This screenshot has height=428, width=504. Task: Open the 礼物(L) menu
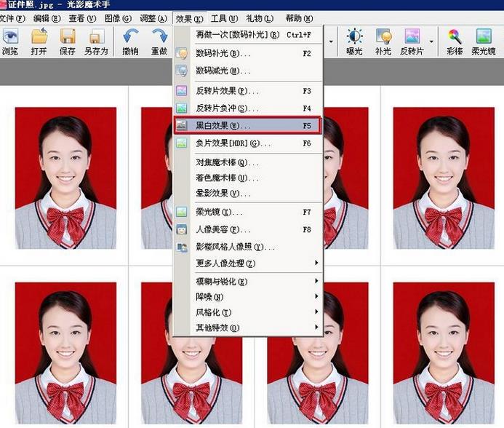(x=260, y=19)
